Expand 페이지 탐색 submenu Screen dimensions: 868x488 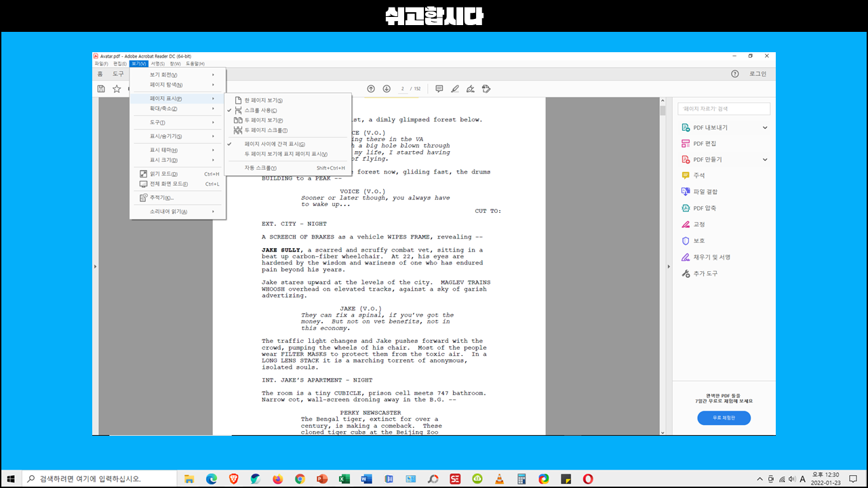click(x=178, y=85)
